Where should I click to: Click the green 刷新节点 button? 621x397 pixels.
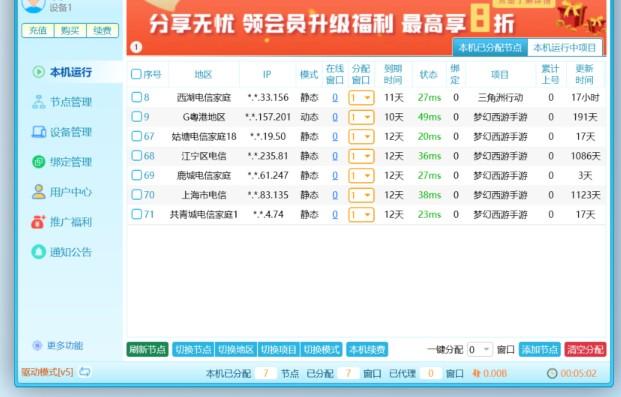point(147,349)
